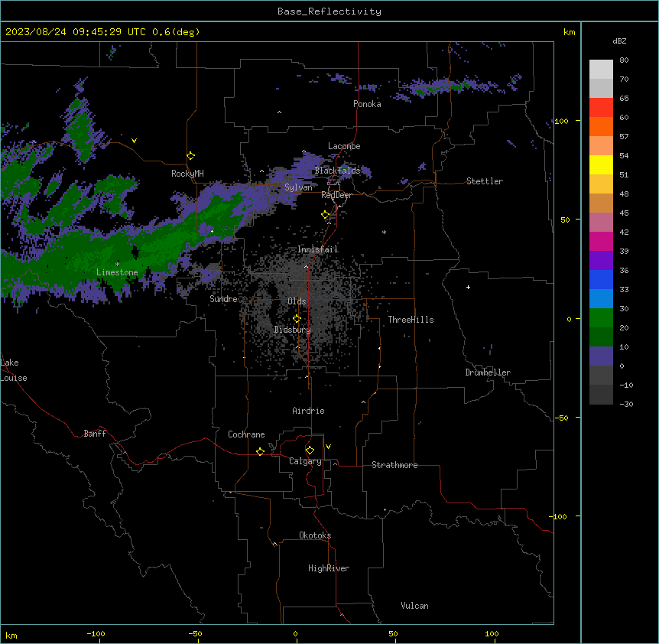Viewport: 659px width, 644px height.
Task: Click the dBZ legend heading
Action: (619, 41)
